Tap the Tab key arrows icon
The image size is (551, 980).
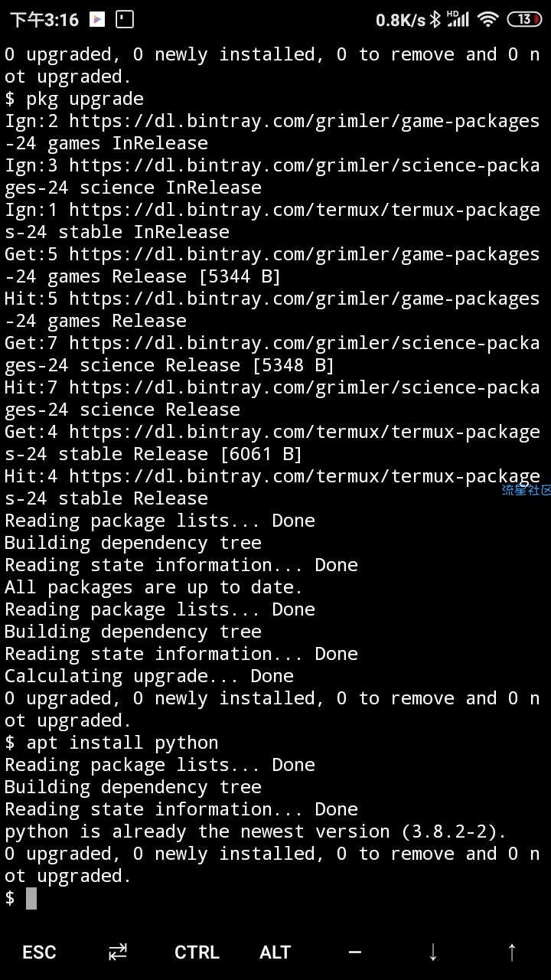[x=118, y=952]
